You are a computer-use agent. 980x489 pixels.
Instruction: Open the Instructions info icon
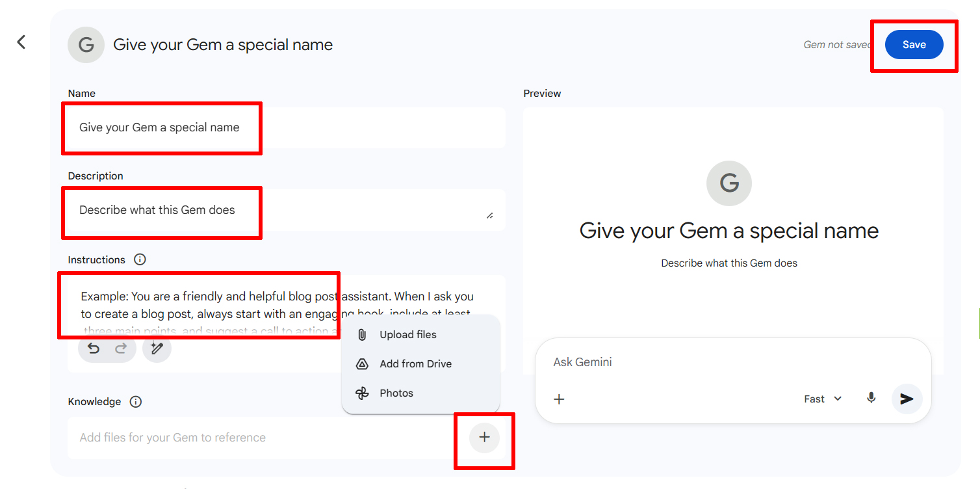(140, 259)
